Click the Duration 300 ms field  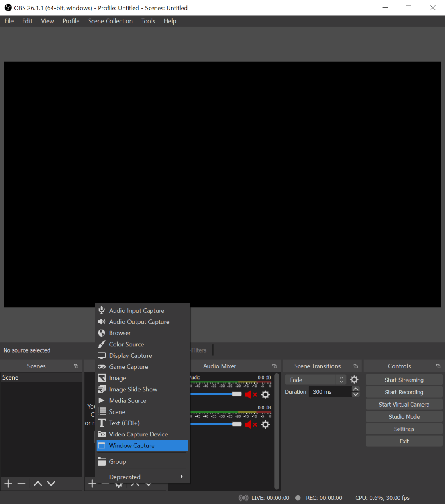(330, 392)
